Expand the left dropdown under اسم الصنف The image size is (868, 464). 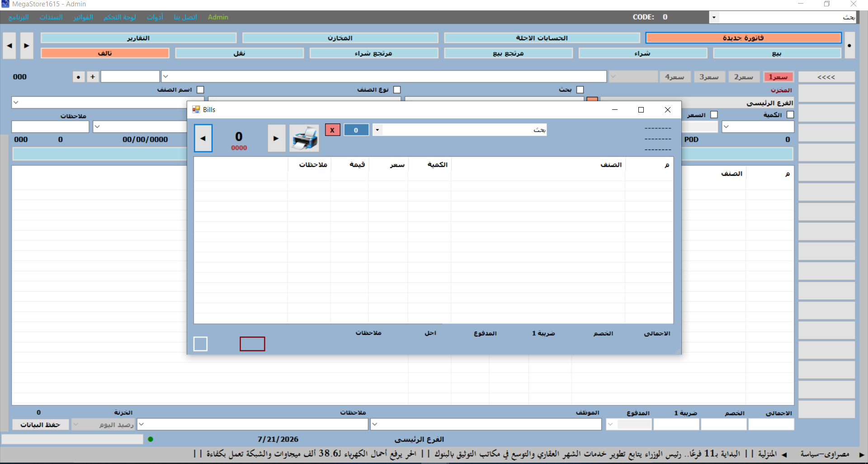(x=16, y=102)
